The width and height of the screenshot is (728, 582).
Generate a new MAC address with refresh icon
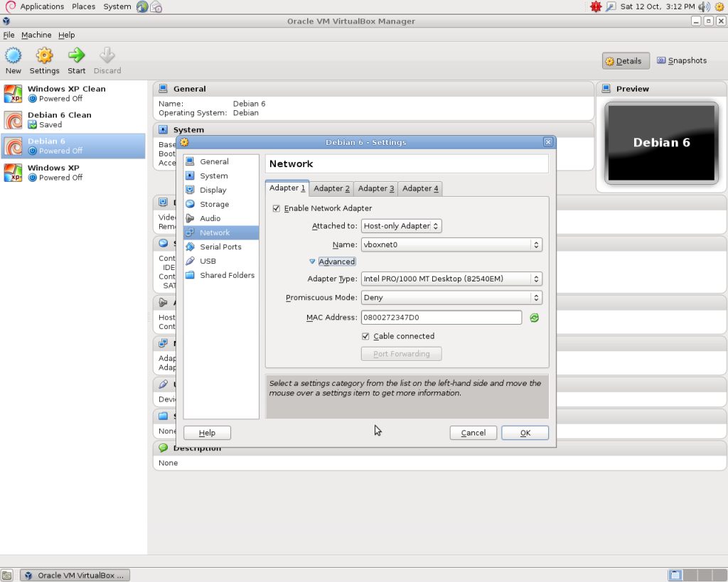(x=534, y=318)
